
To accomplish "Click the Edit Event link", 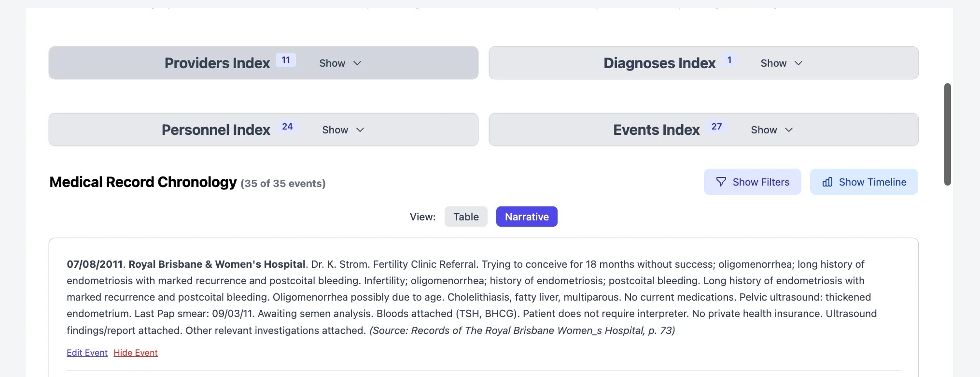I will 87,353.
